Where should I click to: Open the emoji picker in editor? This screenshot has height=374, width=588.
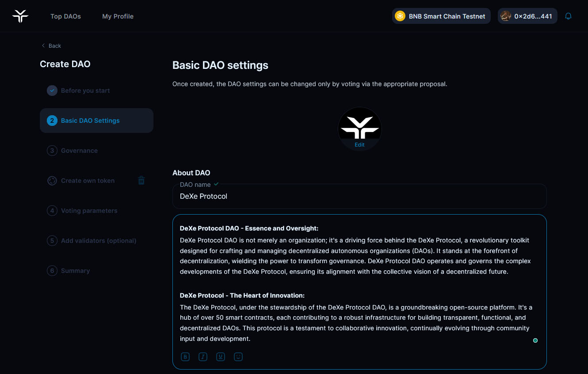point(238,357)
